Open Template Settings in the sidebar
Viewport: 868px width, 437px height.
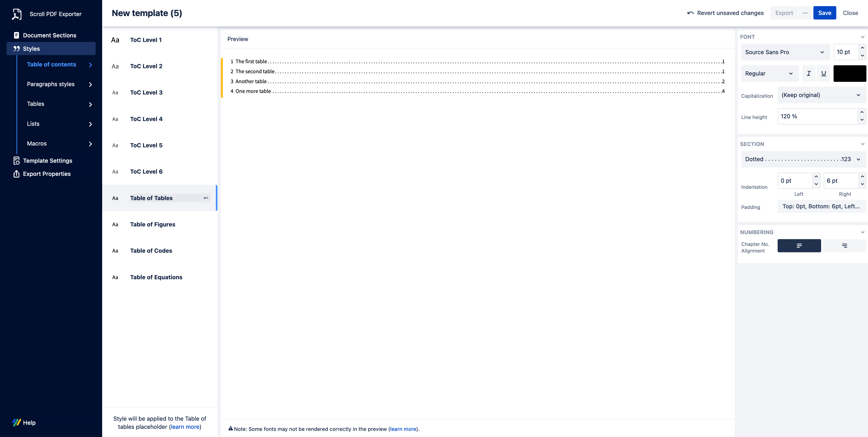[48, 160]
